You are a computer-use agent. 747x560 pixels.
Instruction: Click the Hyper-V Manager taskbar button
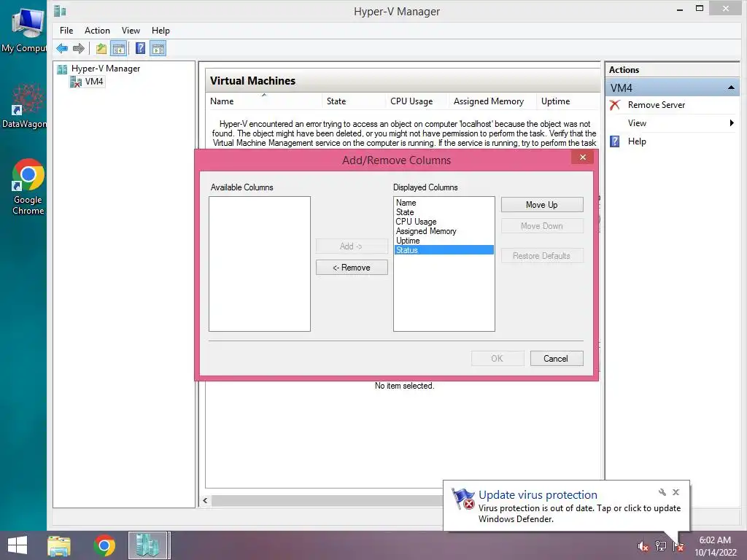pos(148,545)
